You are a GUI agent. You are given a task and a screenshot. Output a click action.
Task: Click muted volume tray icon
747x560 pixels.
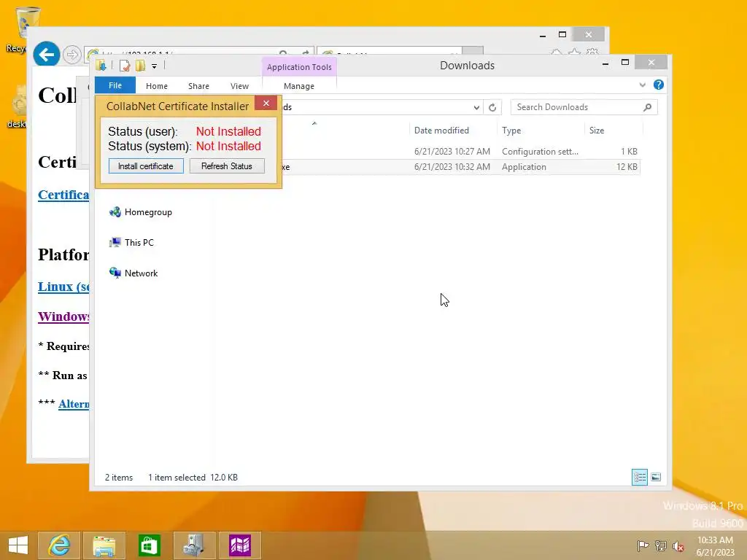(x=678, y=546)
